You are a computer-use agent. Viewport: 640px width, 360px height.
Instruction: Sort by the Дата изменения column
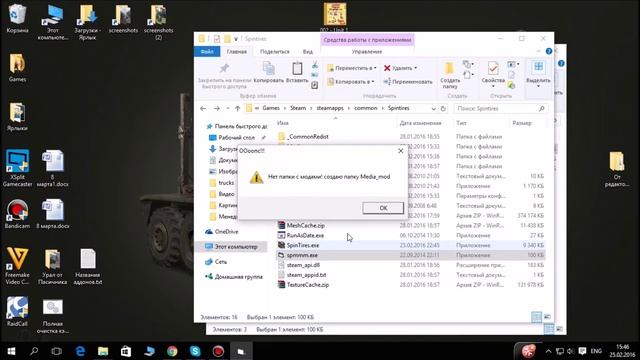(420, 123)
